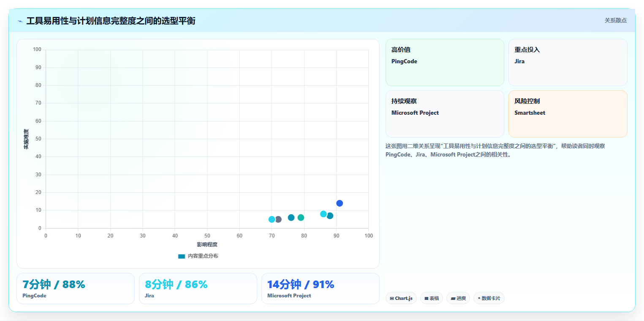The width and height of the screenshot is (644, 321).
Task: Click the y-axis tick label 100
Action: click(37, 50)
